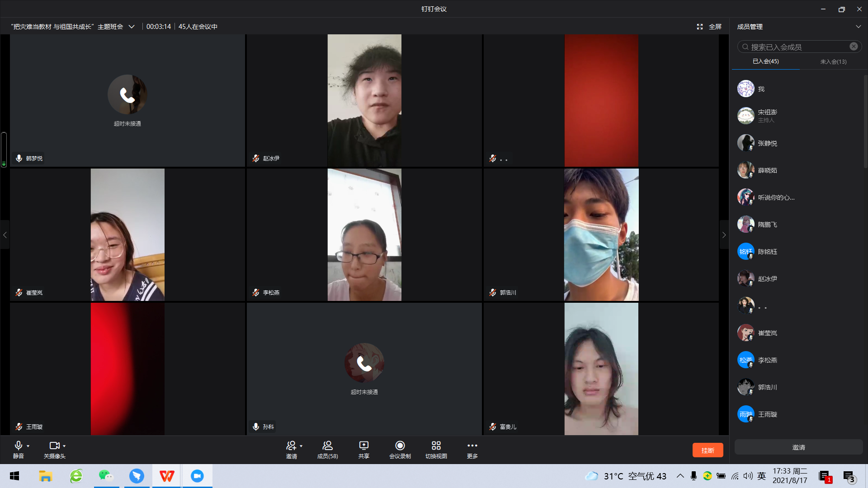
Task: Switch to the not-joined (13) tab
Action: point(833,61)
